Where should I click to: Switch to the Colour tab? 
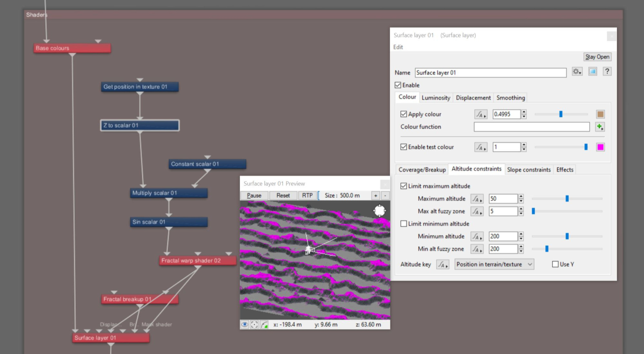tap(407, 97)
